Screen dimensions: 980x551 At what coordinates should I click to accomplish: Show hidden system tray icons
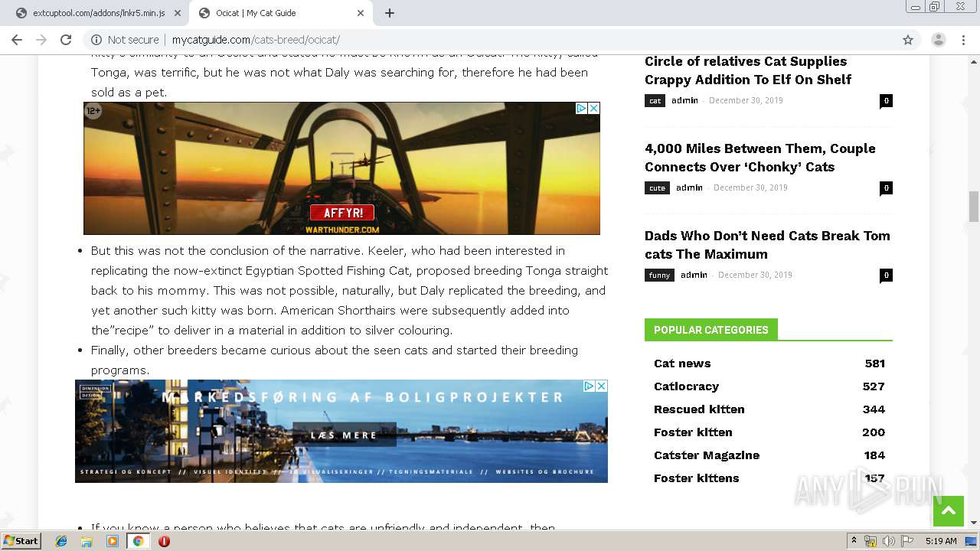[854, 541]
